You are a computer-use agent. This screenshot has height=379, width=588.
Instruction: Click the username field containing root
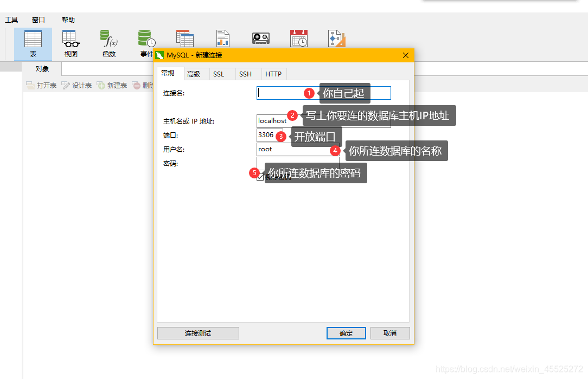[x=298, y=149]
